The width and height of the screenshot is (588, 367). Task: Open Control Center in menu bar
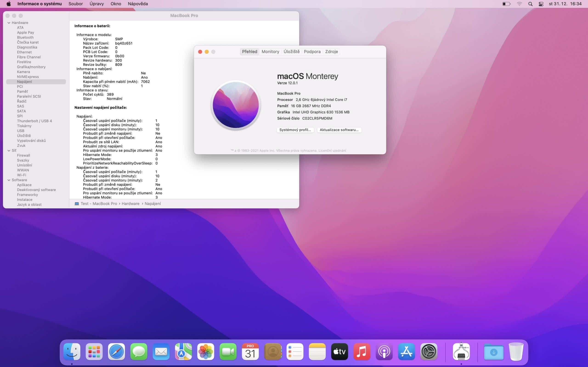[541, 4]
